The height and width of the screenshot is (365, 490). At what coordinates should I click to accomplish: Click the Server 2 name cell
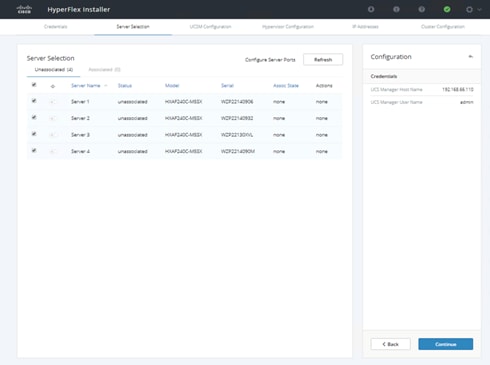point(80,118)
